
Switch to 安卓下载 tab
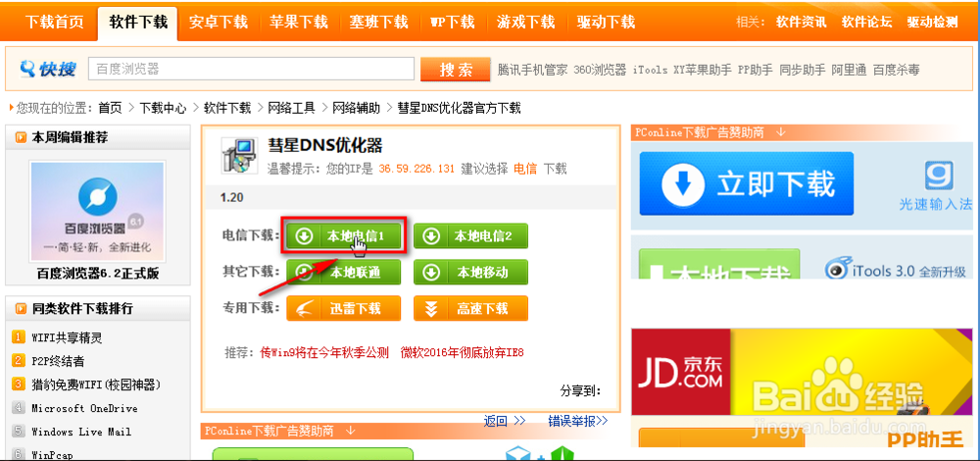point(219,23)
